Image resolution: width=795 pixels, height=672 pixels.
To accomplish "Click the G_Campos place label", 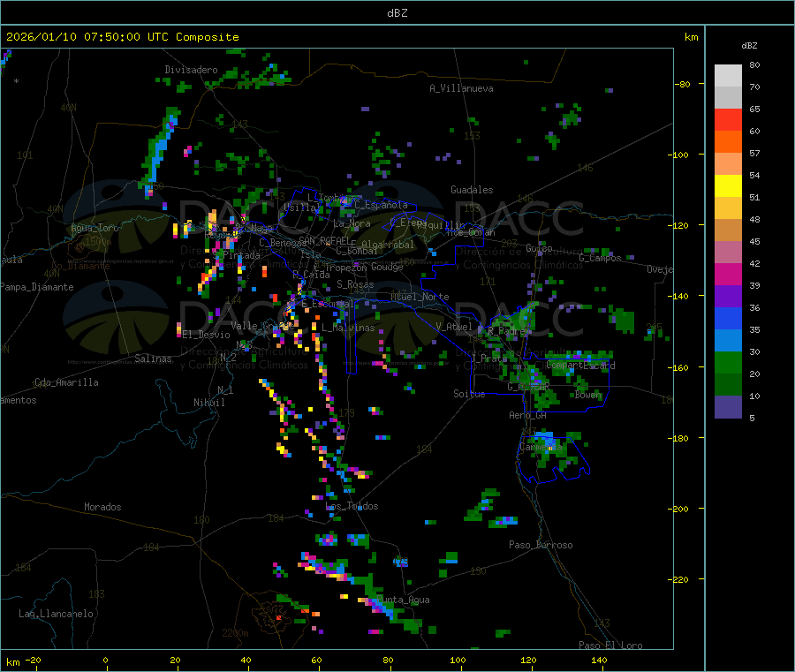I will pos(601,258).
